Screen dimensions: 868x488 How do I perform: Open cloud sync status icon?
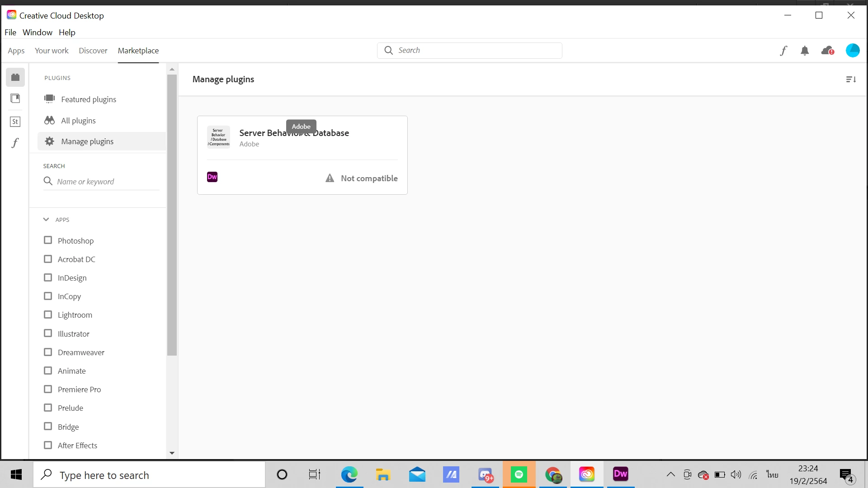[x=827, y=51]
